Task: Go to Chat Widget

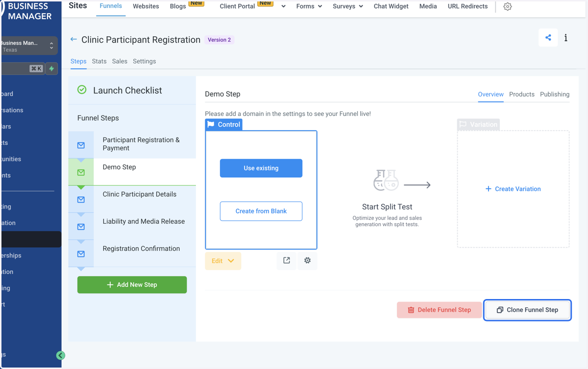Action: (x=391, y=6)
